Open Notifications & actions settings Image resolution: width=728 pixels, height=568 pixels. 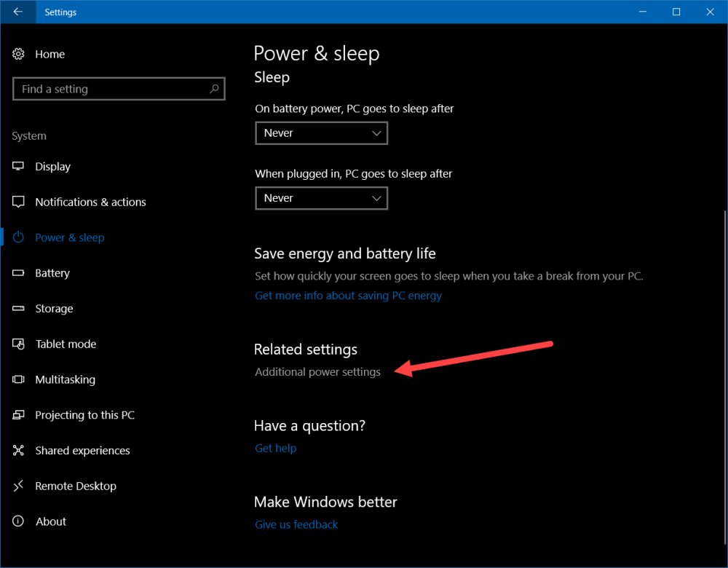point(90,202)
